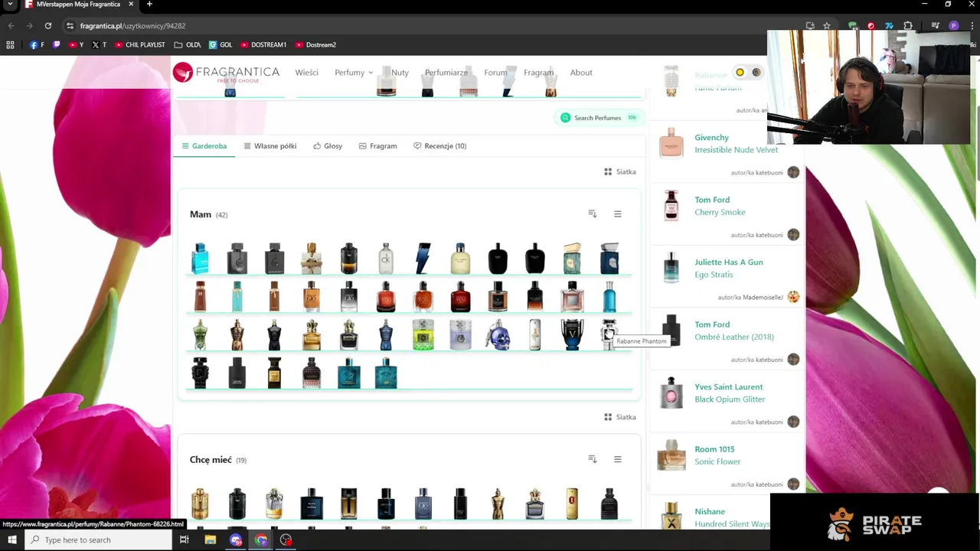
Task: Switch to dark mode moon toggle
Action: 756,73
